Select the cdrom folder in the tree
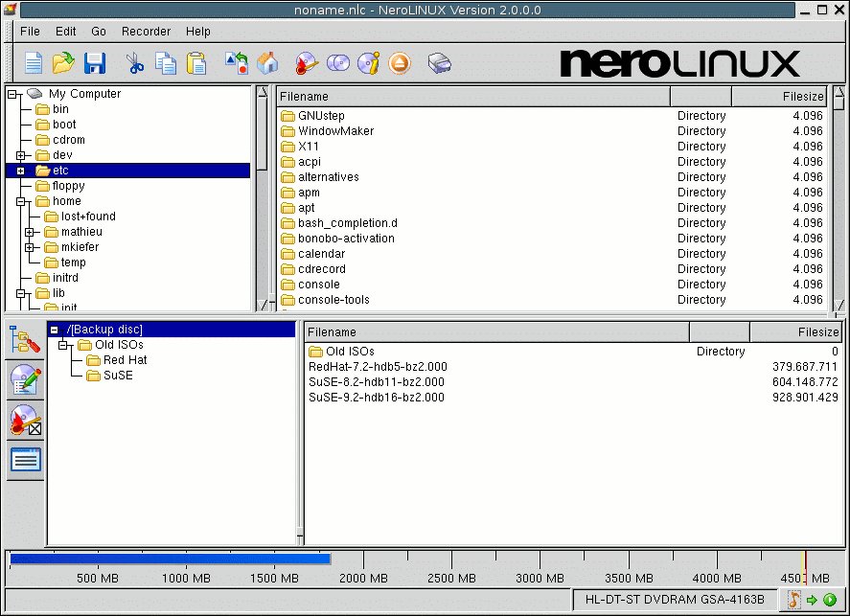The height and width of the screenshot is (616, 850). pyautogui.click(x=69, y=140)
